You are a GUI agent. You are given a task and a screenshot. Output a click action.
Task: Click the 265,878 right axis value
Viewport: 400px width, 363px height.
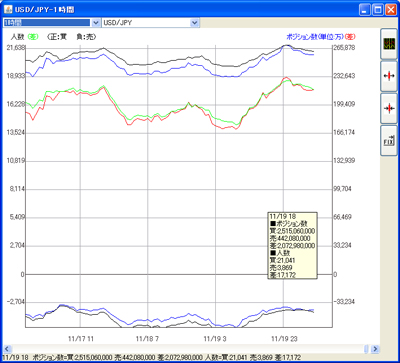click(x=344, y=48)
